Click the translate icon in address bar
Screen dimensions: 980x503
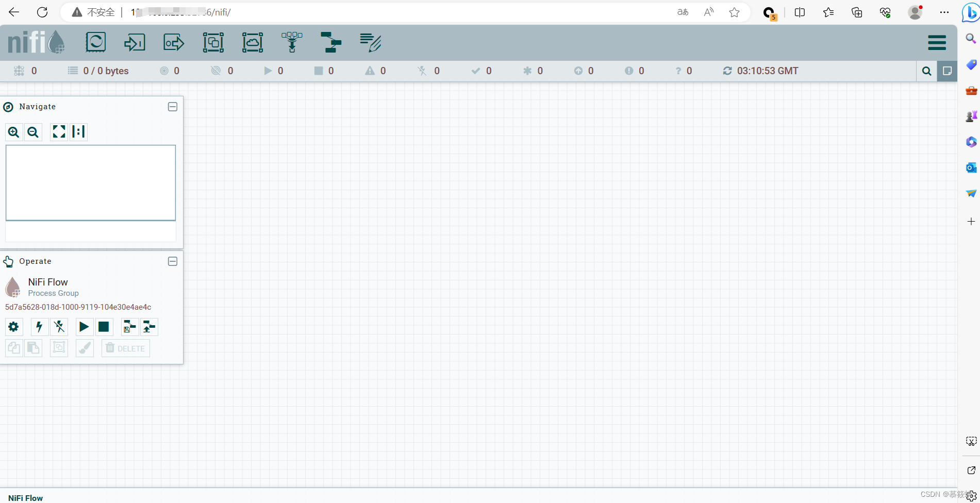pos(683,12)
